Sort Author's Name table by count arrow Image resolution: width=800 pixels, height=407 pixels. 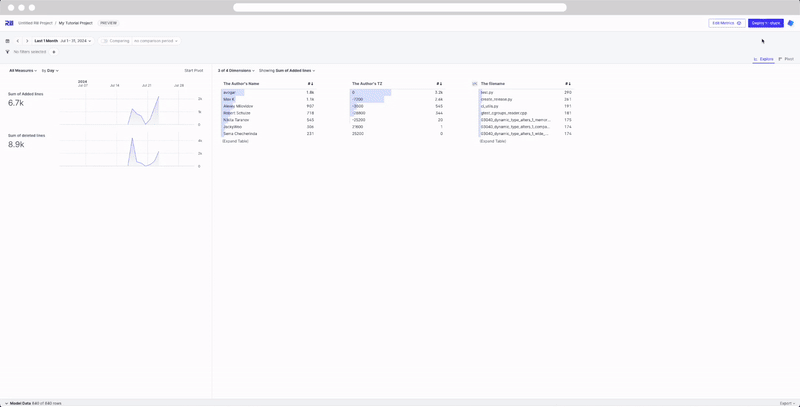coord(311,84)
